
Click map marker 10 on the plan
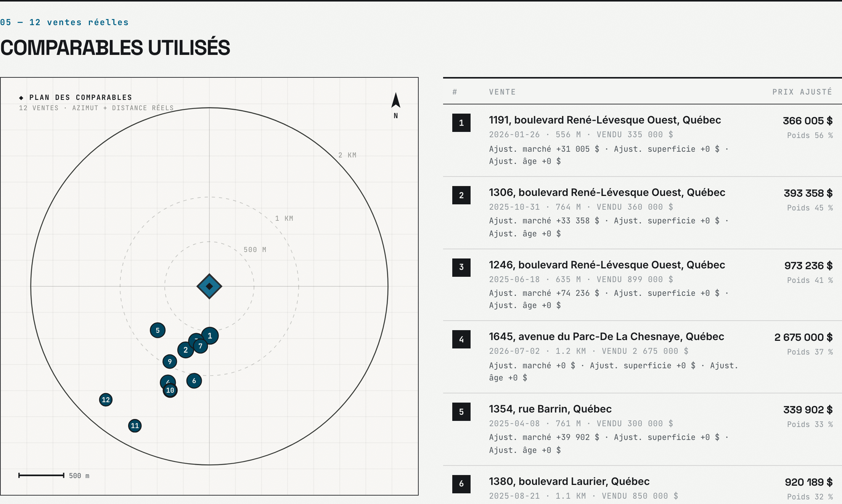tap(170, 390)
